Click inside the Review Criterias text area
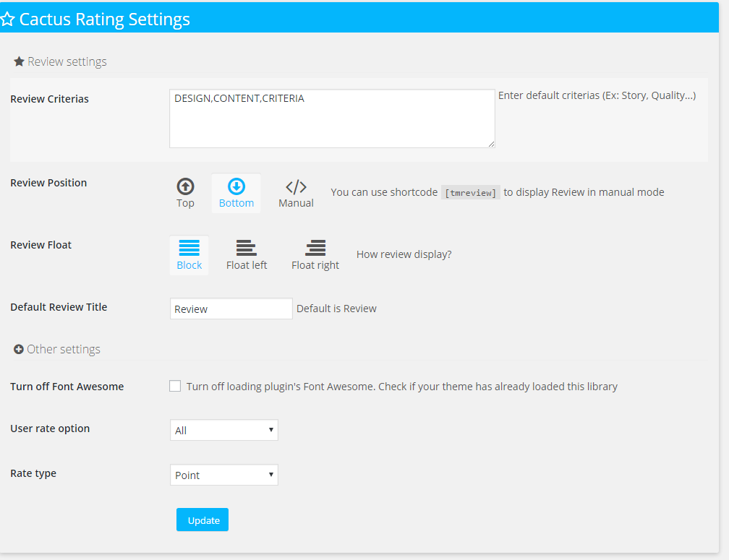The image size is (729, 560). coord(332,119)
